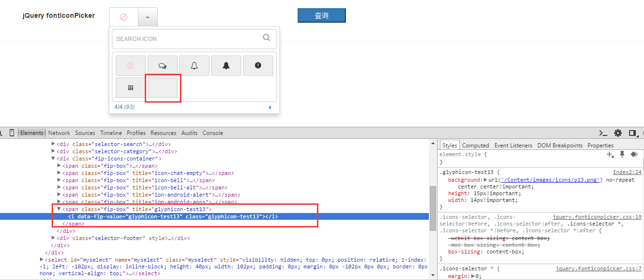Collapse the fip-icons-container div node
This screenshot has height=280, width=644.
(54, 159)
